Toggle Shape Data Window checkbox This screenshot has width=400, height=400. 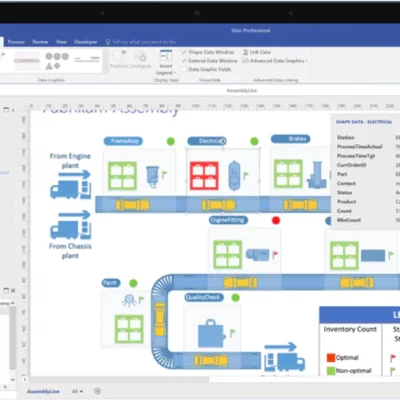click(x=184, y=52)
